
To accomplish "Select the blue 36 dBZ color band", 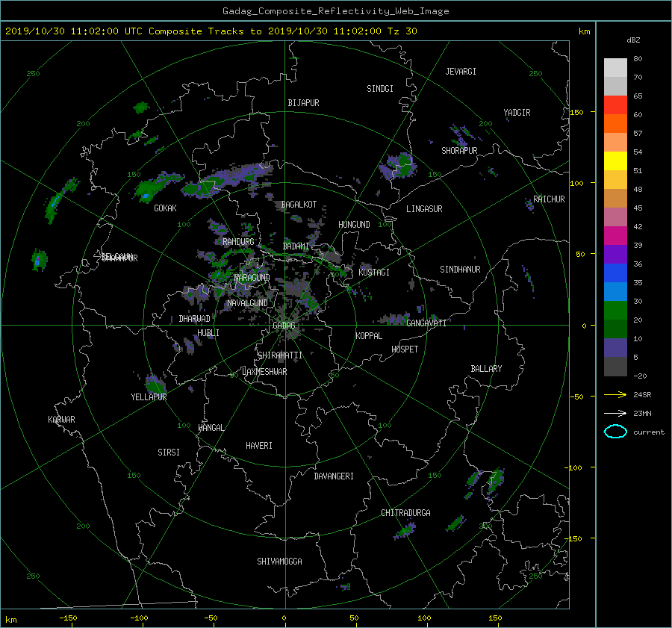I will click(615, 273).
